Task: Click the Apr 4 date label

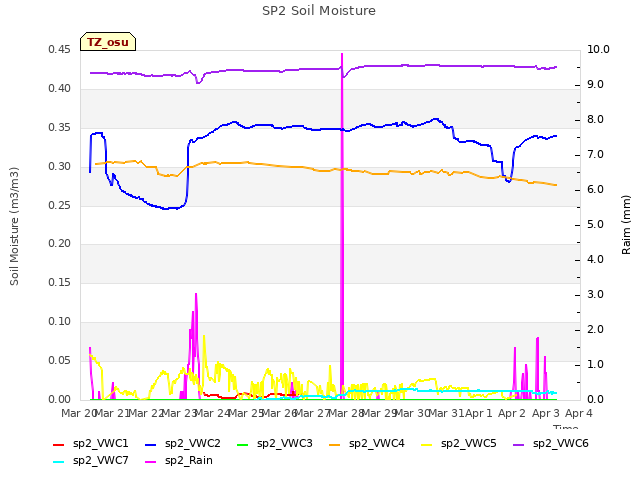Action: point(579,414)
